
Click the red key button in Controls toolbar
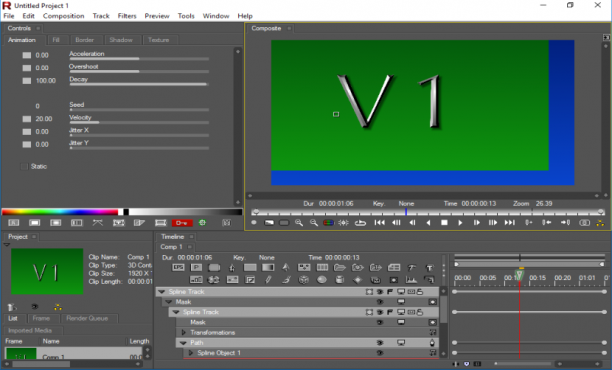coord(182,223)
